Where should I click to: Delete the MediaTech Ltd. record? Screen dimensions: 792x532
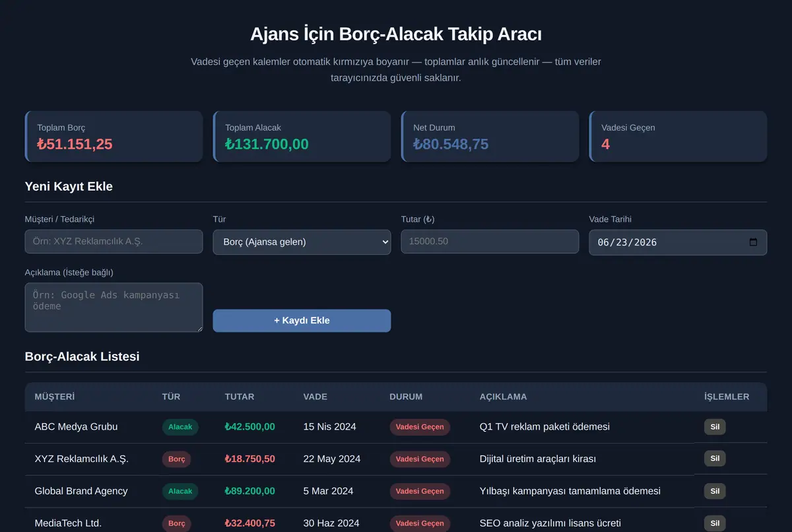[x=715, y=523]
